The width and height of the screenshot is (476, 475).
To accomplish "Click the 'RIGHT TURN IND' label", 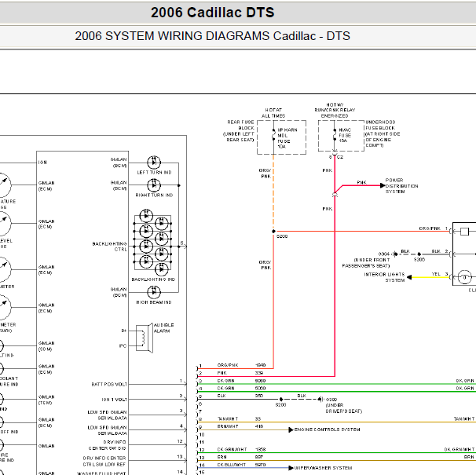I will click(x=154, y=195).
